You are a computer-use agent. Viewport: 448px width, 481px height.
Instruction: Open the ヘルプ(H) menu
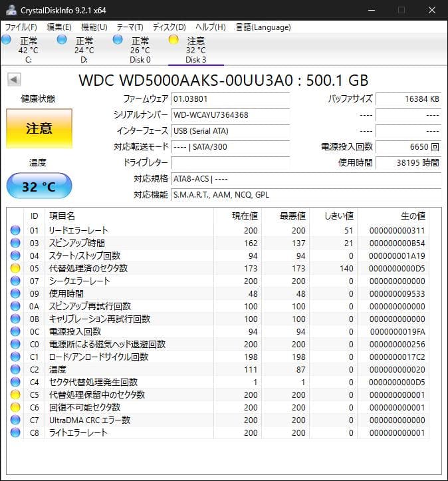211,27
